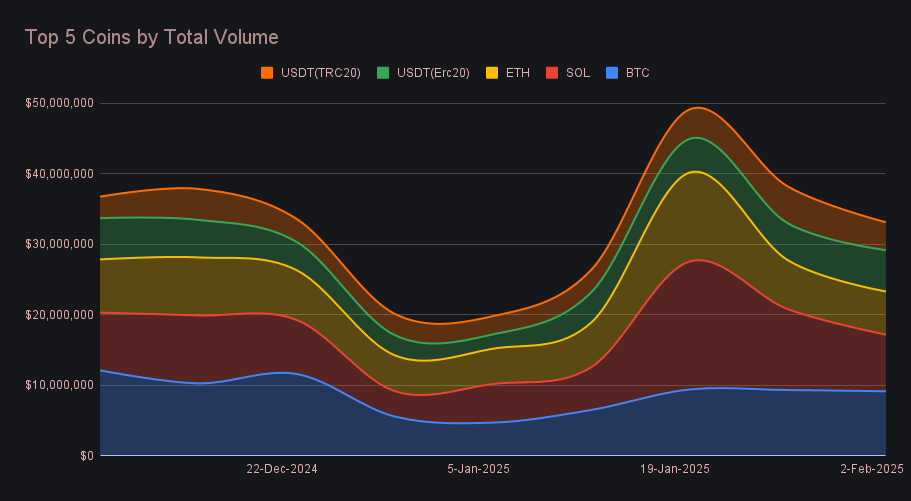Click the red SOL legend swatch
This screenshot has height=501, width=911.
coord(551,73)
